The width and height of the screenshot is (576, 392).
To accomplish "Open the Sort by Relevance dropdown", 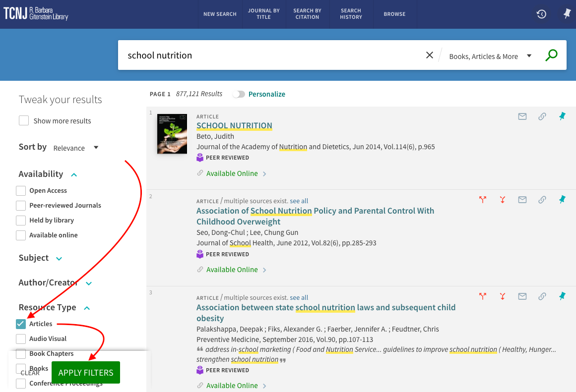I will click(76, 148).
